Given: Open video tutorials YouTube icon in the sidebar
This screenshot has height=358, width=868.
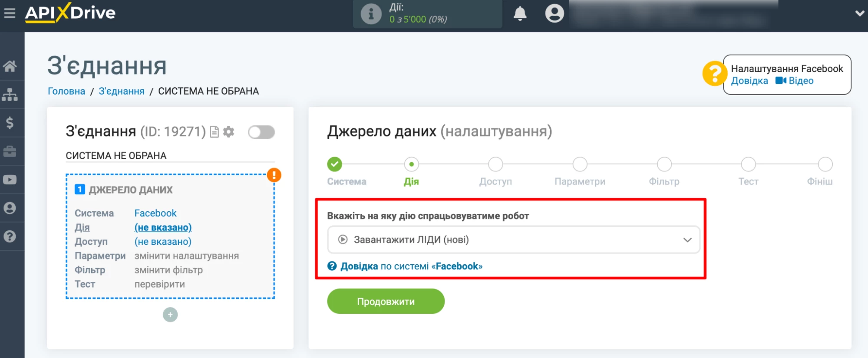Looking at the screenshot, I should [x=10, y=180].
